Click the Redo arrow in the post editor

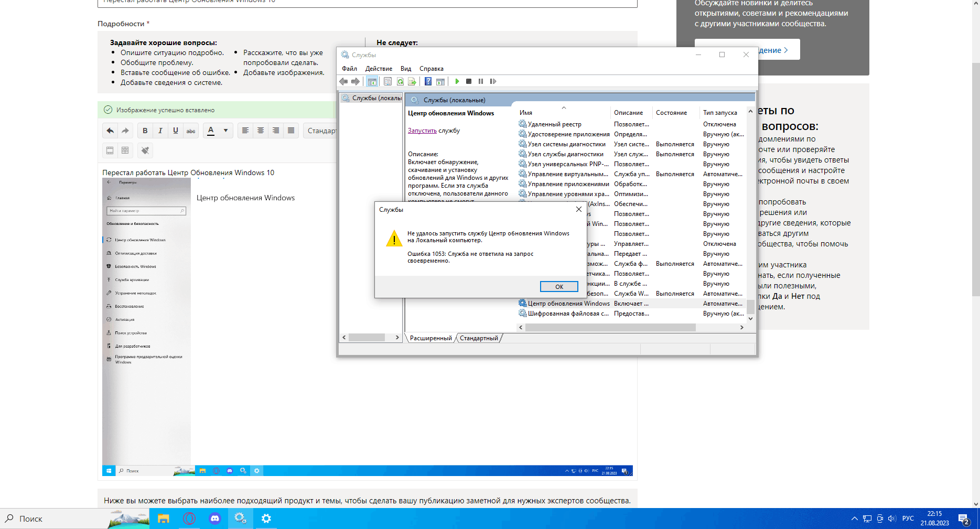click(x=125, y=131)
